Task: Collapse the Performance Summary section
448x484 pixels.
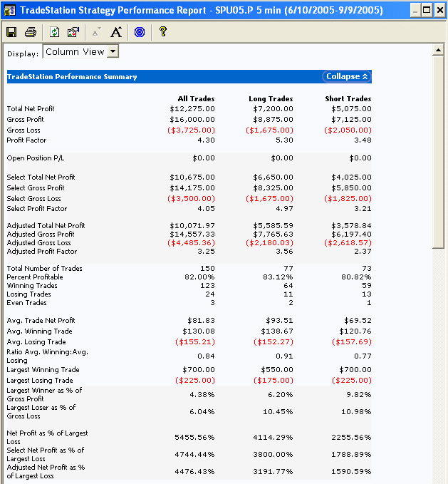Action: point(347,76)
